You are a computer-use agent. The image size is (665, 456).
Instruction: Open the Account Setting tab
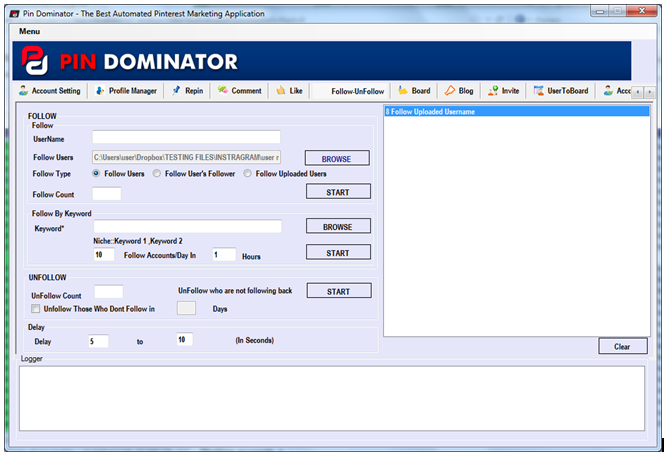(50, 91)
